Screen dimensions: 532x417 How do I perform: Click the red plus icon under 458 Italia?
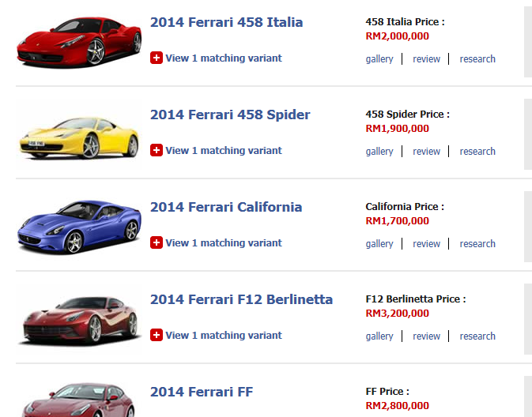pos(157,58)
